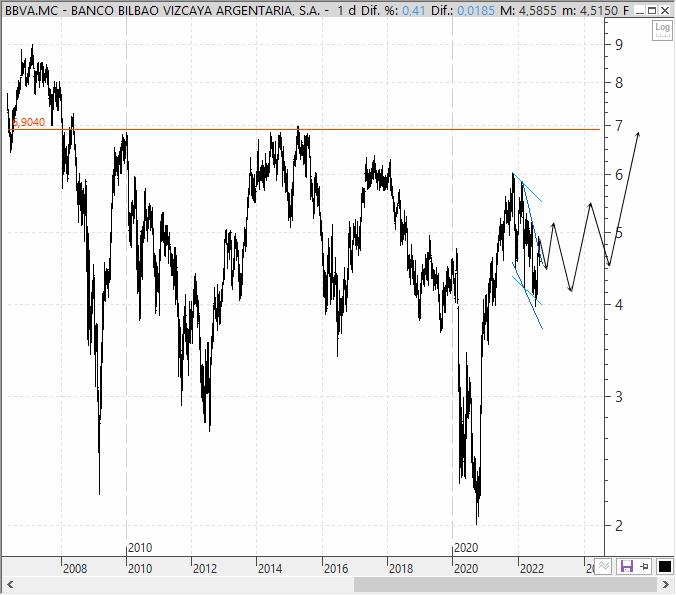Click the purple save chart icon
The width and height of the screenshot is (676, 595).
626,566
